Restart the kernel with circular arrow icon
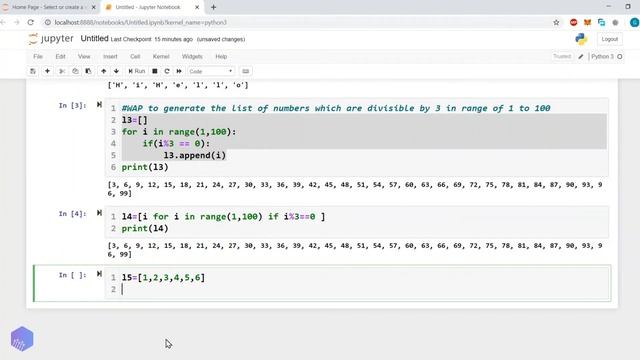The height and width of the screenshot is (360, 640). tap(167, 71)
